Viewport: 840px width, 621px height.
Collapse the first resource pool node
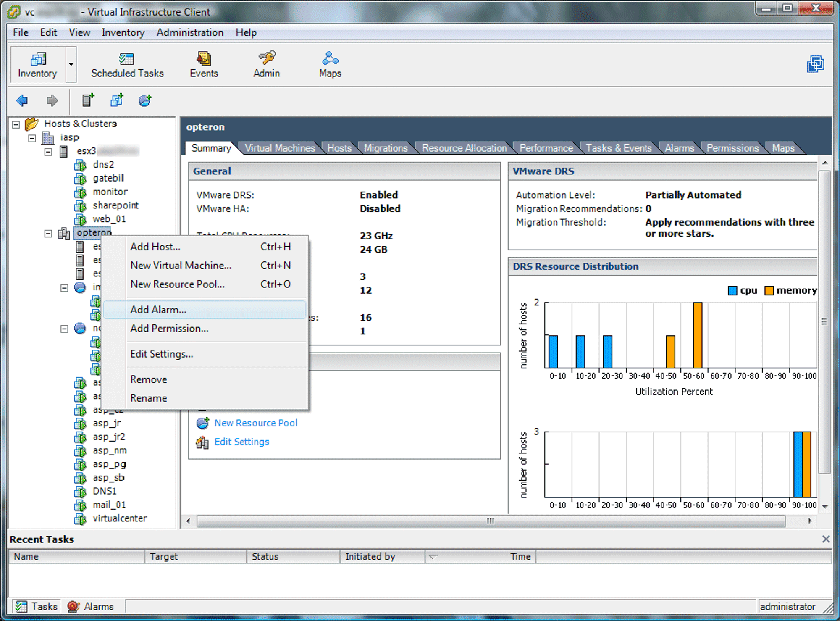(x=64, y=288)
